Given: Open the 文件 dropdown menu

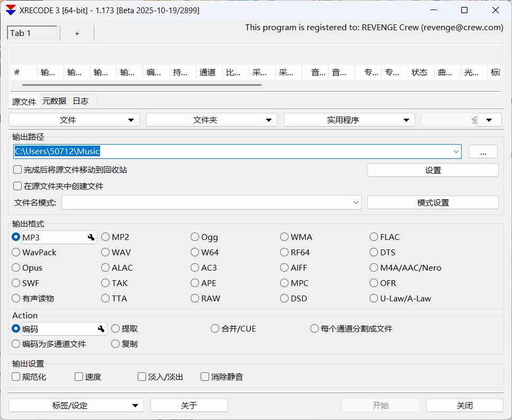Looking at the screenshot, I should click(74, 119).
